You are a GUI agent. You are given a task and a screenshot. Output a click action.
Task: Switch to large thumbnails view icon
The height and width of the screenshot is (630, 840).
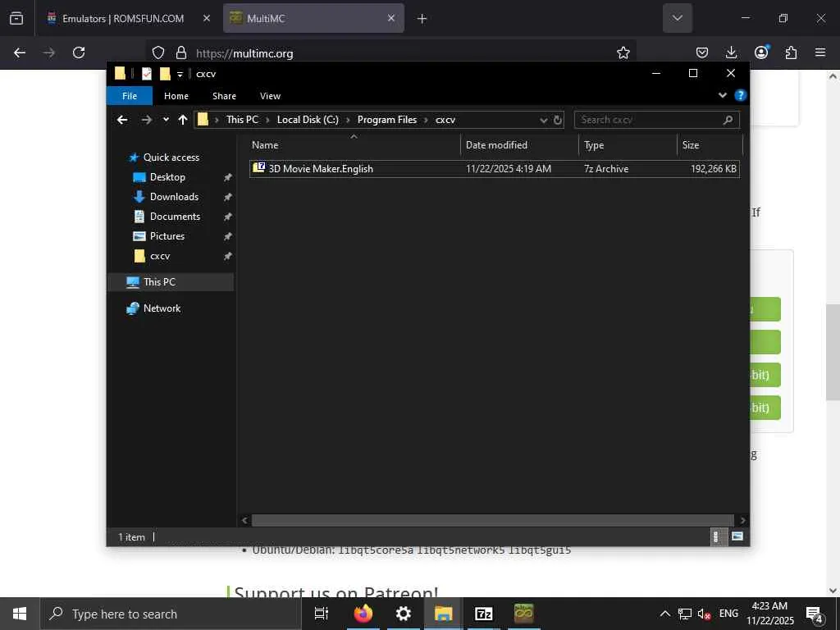point(737,536)
